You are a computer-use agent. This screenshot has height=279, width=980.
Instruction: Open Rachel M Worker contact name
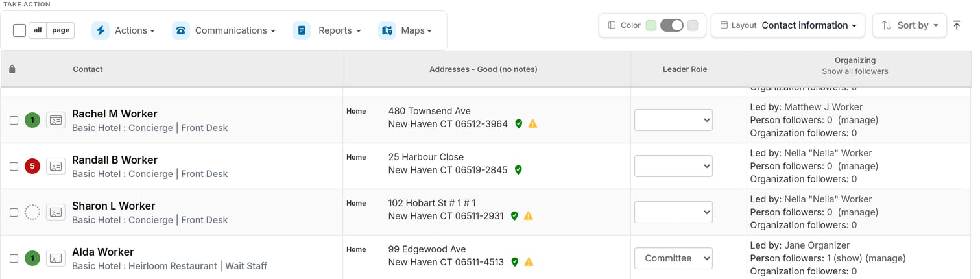115,114
